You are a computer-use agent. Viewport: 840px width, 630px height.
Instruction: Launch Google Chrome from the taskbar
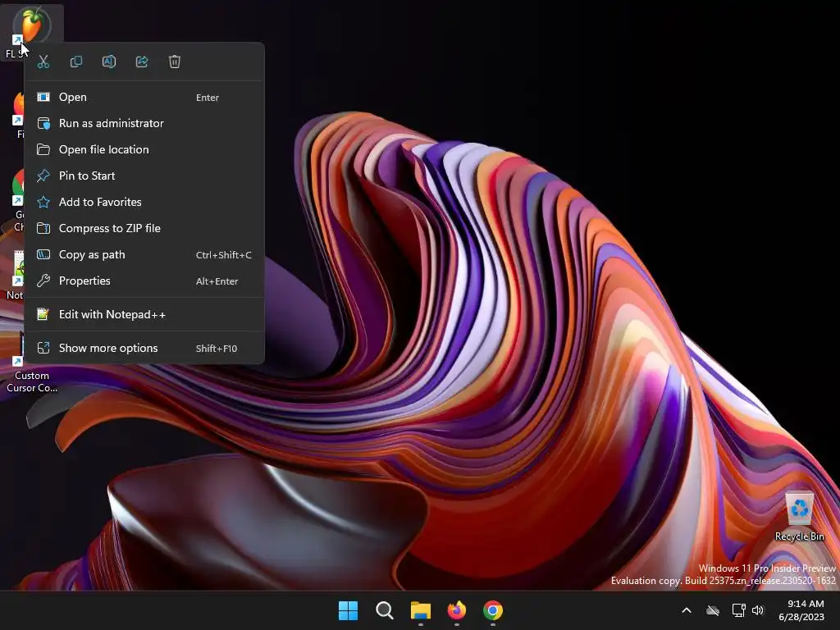coord(493,610)
